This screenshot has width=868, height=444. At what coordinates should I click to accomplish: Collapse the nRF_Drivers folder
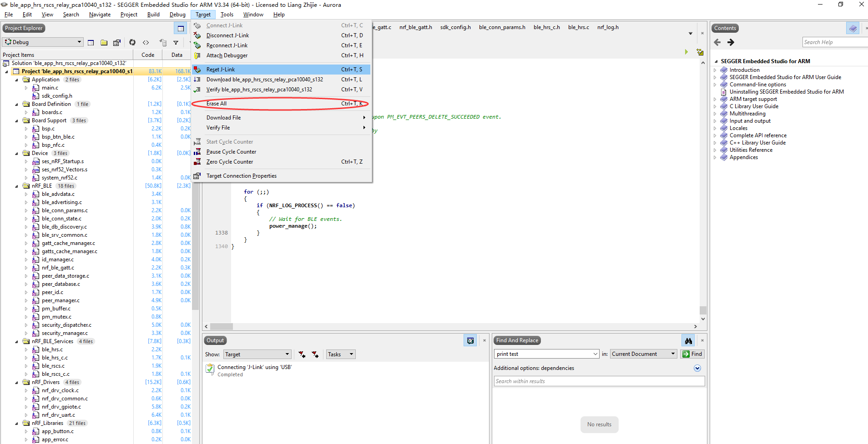click(17, 382)
